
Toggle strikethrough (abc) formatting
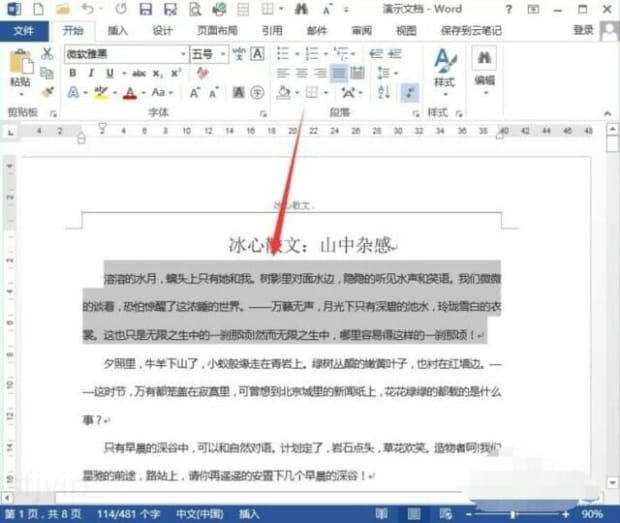(139, 73)
